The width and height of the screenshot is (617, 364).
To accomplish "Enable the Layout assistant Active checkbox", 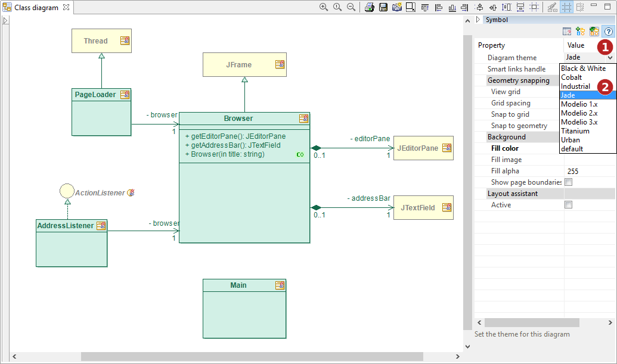I will point(568,205).
